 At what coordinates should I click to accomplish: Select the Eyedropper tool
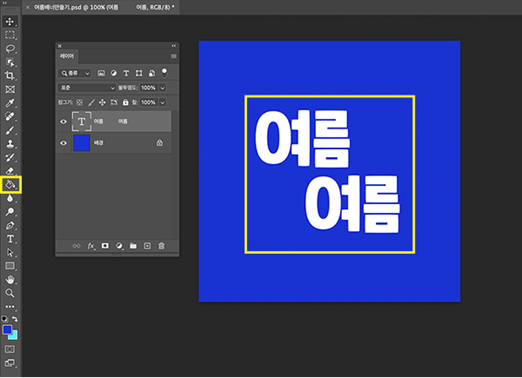tap(10, 103)
